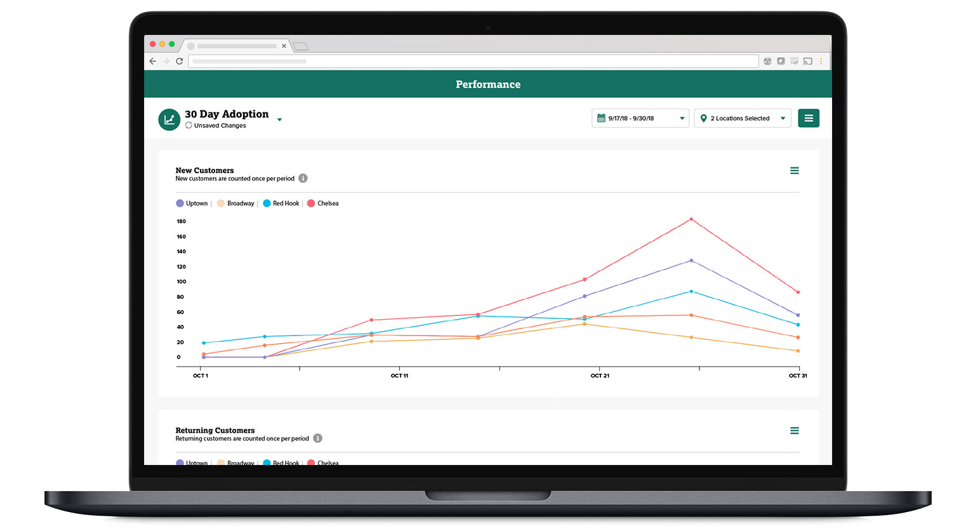
Task: Open the calendar icon in the date picker
Action: [x=600, y=118]
